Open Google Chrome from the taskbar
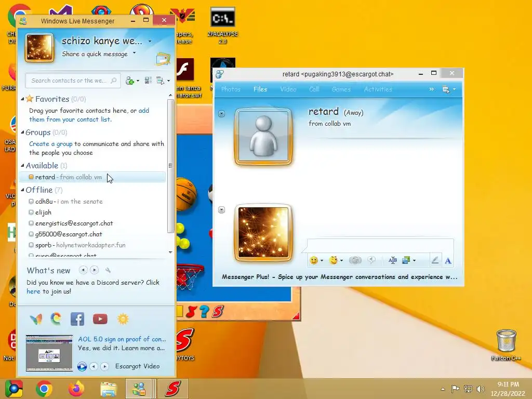 (44, 389)
